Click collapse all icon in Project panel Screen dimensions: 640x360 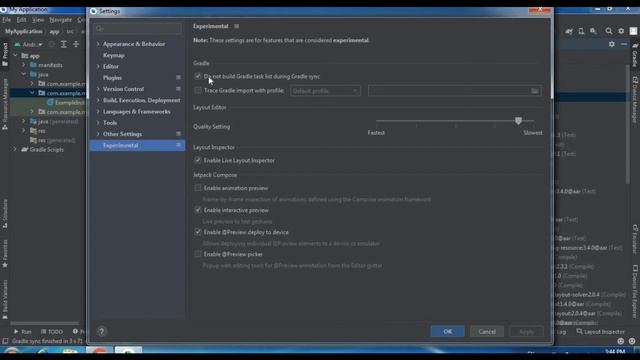tap(76, 44)
